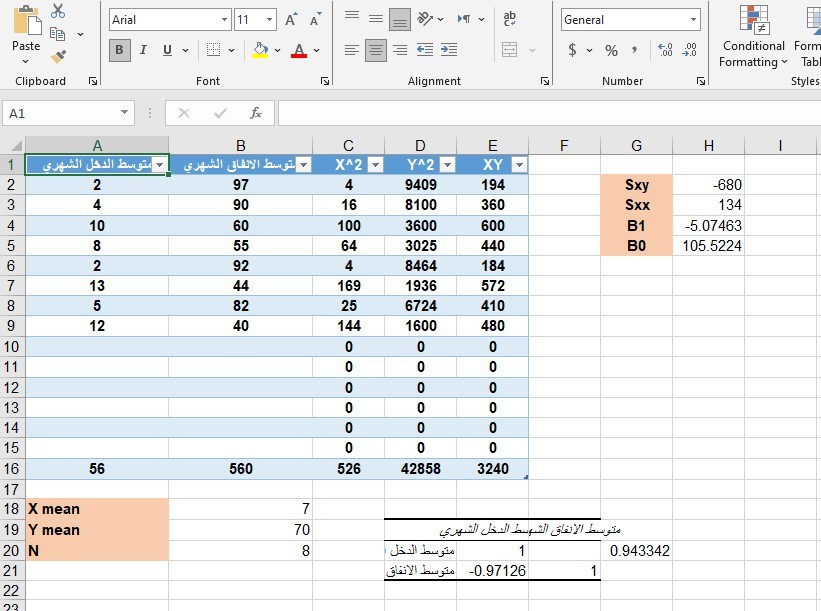Click the yellow Fill Color swatch
The width and height of the screenshot is (821, 611).
[x=261, y=50]
